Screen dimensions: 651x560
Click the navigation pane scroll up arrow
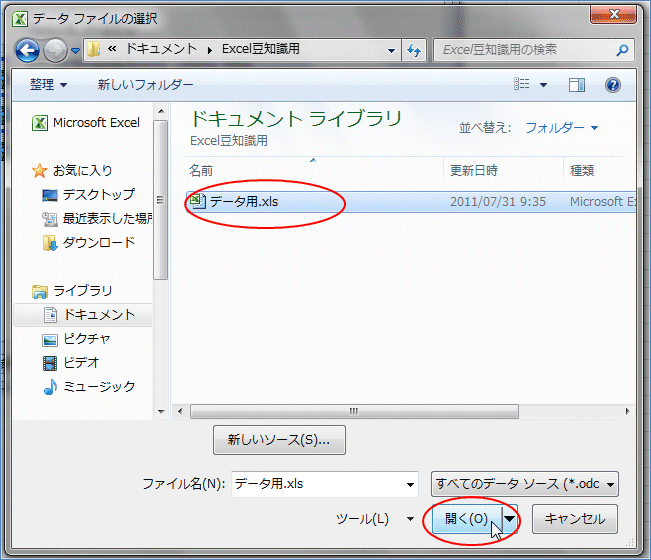[x=161, y=111]
